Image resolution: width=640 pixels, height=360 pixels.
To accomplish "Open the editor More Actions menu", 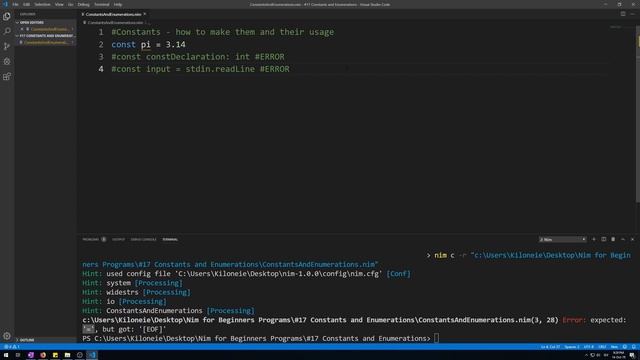I will (633, 14).
